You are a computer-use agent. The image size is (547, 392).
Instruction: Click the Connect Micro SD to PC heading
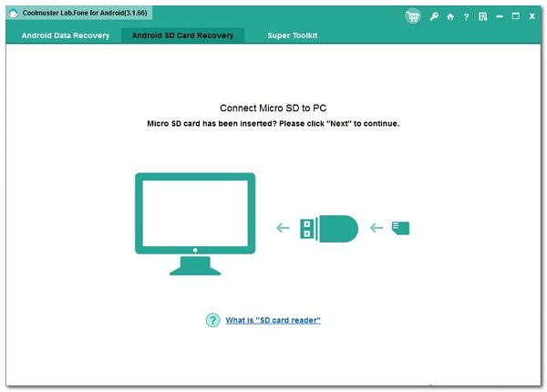[x=273, y=108]
